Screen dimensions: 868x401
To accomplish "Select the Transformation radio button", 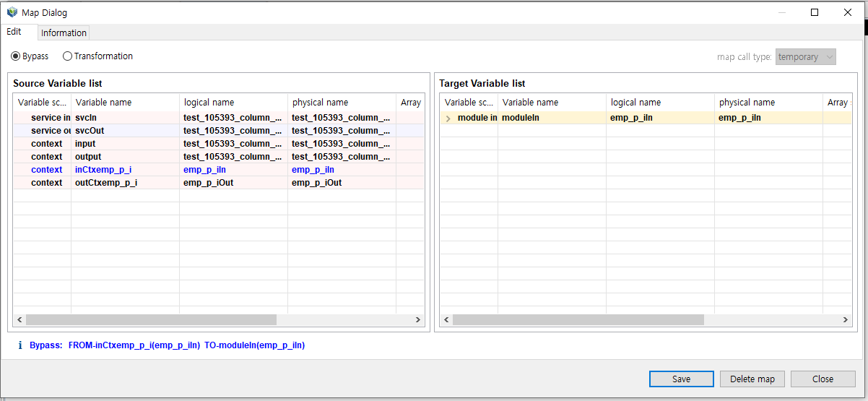I will coord(68,56).
